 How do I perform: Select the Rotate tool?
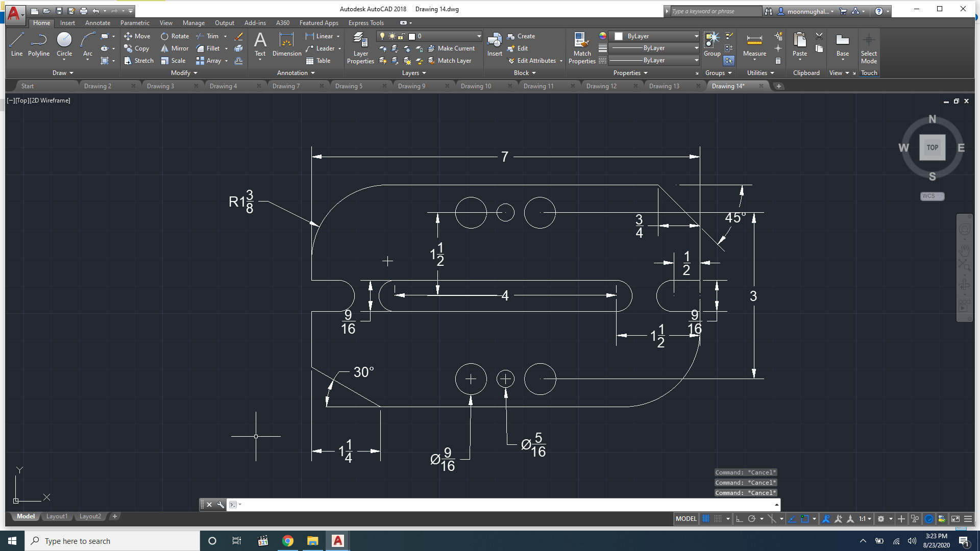pyautogui.click(x=175, y=36)
